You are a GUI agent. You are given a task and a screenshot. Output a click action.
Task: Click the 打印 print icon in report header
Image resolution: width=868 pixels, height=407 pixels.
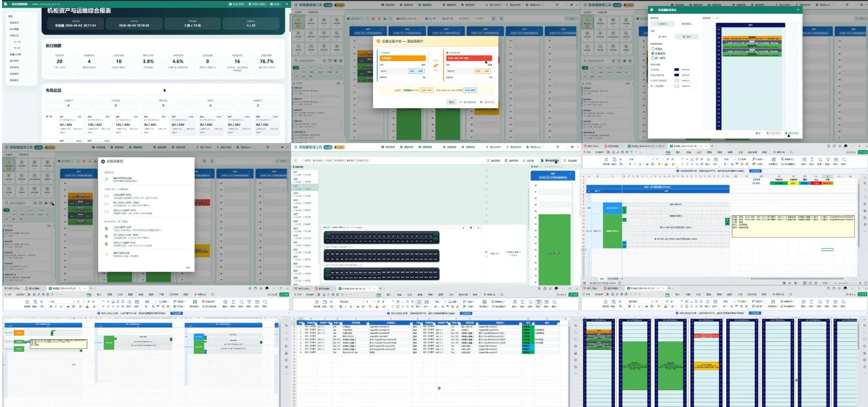(271, 4)
